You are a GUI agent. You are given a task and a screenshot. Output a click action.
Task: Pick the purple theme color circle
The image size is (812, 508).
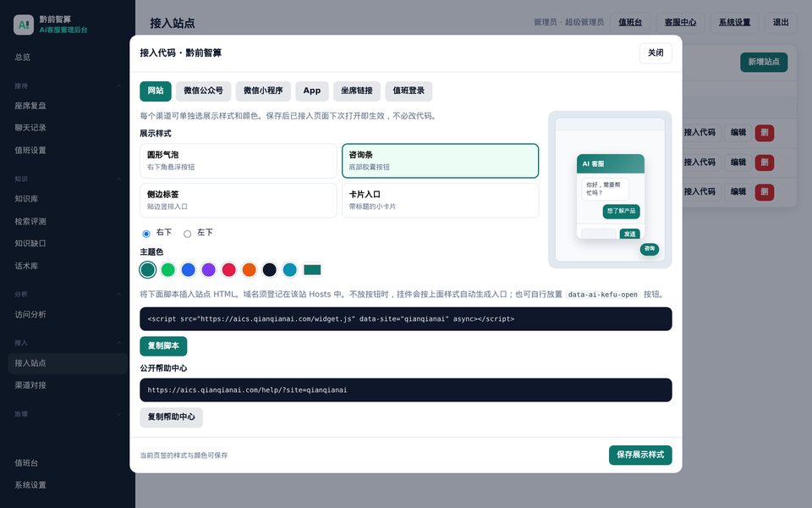(209, 269)
